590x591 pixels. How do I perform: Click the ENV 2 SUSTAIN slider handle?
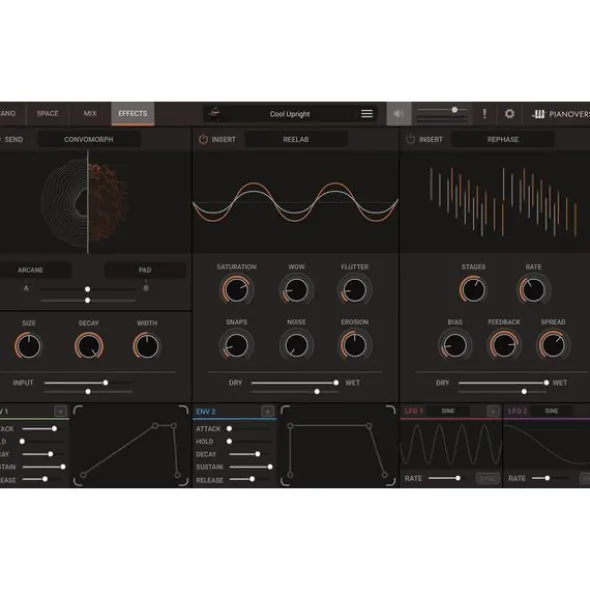(270, 467)
